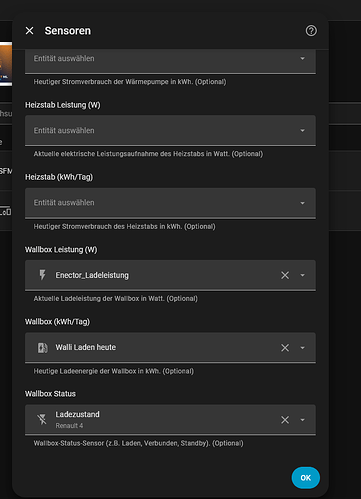Click the Heizstab Leistung (W) entity field
The width and height of the screenshot is (361, 499).
click(170, 130)
